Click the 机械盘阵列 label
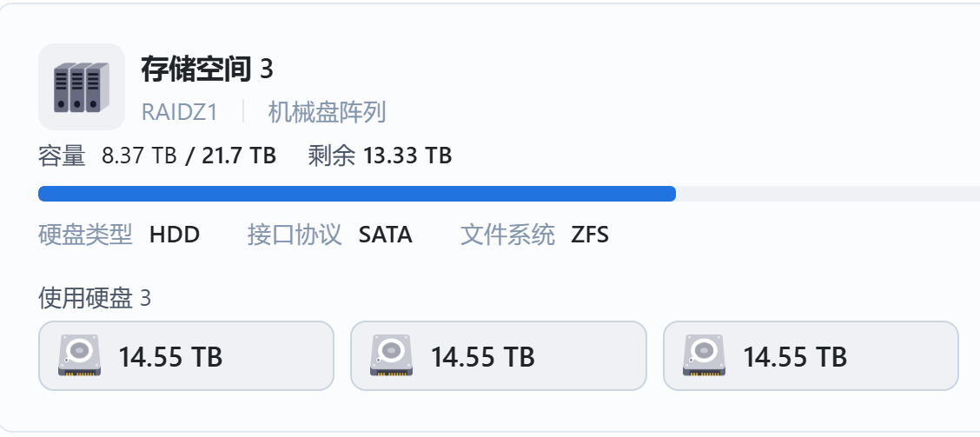The width and height of the screenshot is (980, 437). point(327,112)
